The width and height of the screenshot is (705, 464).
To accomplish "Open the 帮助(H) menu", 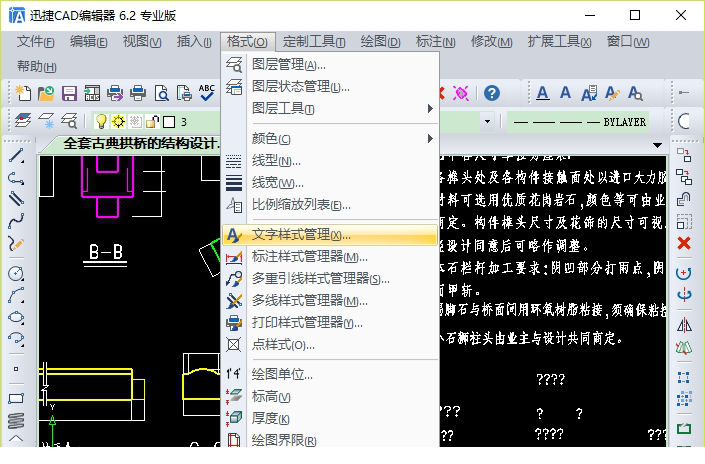I will pos(36,67).
